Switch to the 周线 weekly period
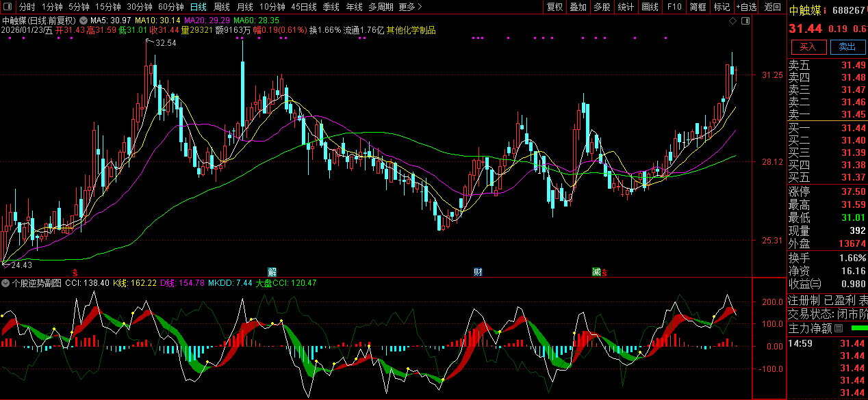The image size is (868, 400). [x=222, y=7]
